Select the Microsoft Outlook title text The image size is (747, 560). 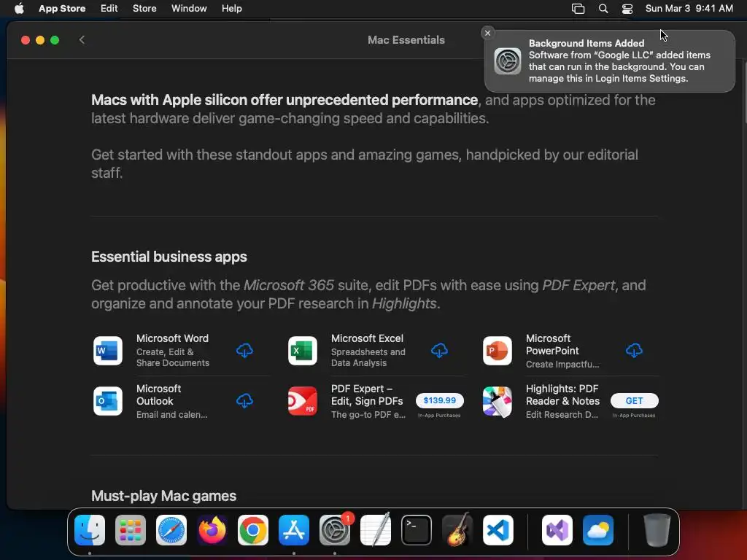[x=158, y=394]
